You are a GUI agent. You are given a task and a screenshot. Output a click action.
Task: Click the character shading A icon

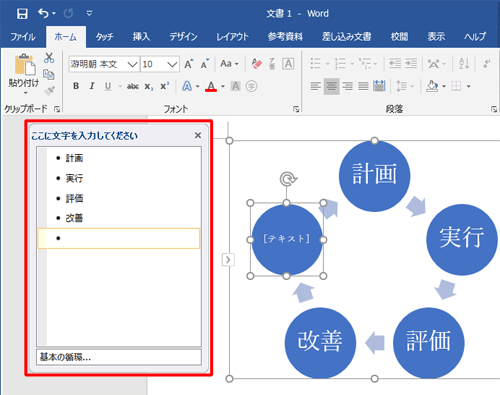(x=235, y=86)
